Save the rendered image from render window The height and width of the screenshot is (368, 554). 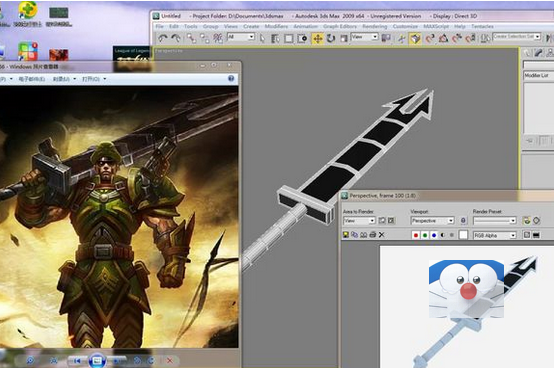point(346,235)
